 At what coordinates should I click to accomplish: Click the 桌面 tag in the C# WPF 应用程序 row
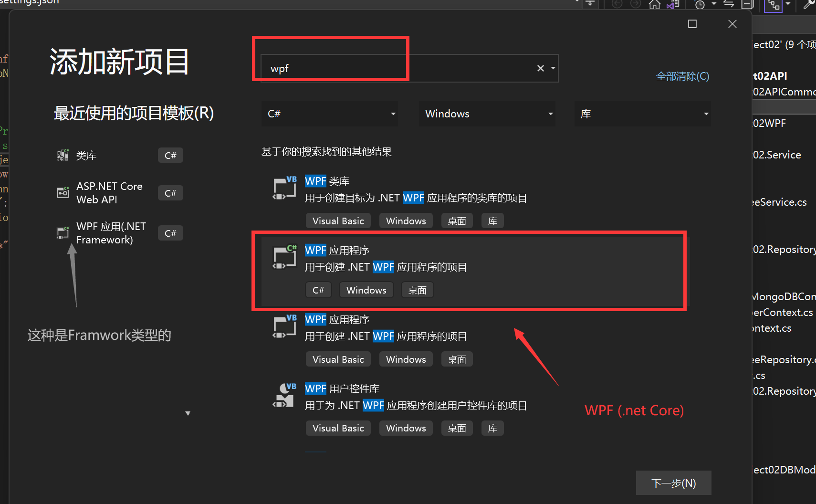[418, 290]
